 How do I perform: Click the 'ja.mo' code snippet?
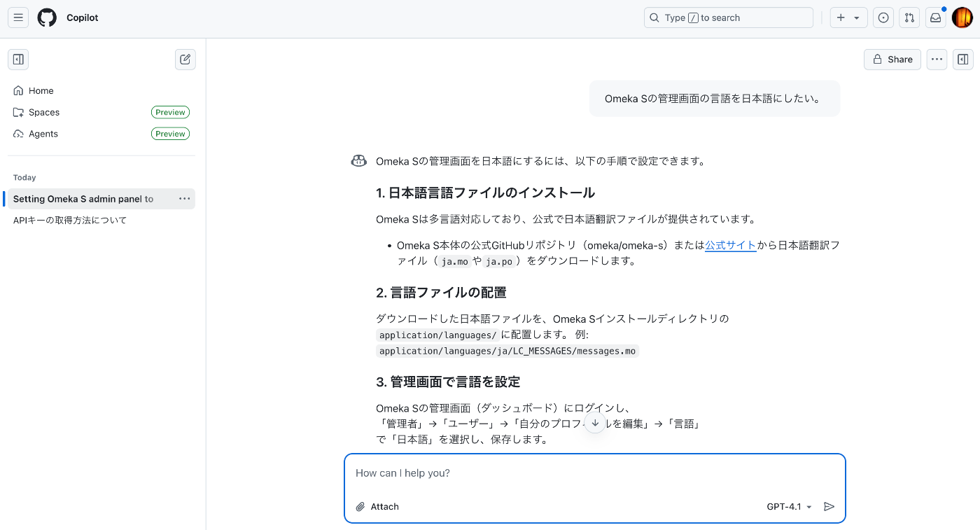pyautogui.click(x=455, y=261)
